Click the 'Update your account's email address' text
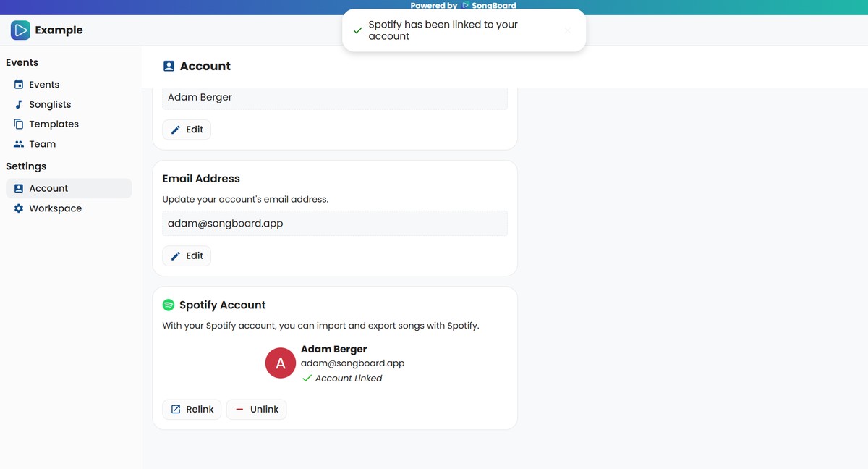The height and width of the screenshot is (469, 868). click(245, 199)
